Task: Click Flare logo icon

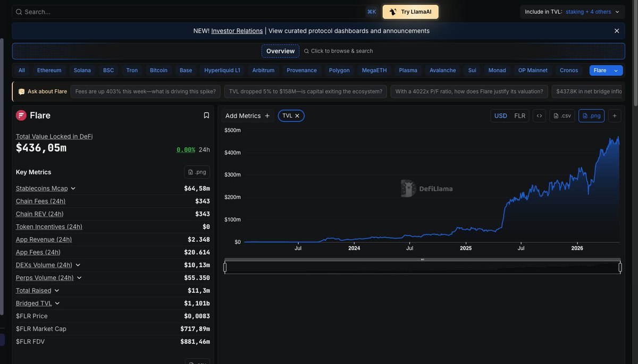Action: 21,115
